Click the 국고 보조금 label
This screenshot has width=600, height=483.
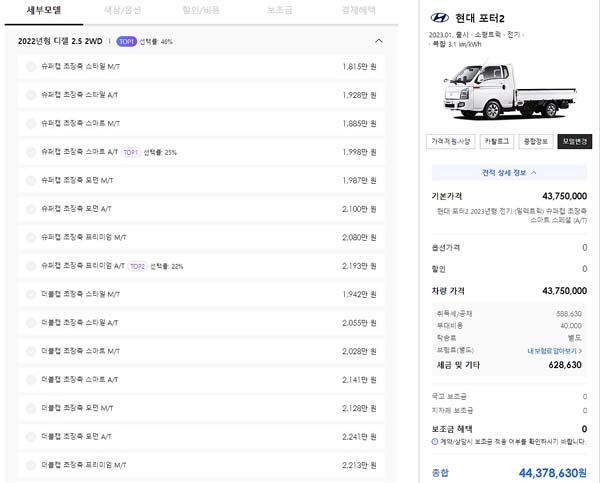point(449,397)
